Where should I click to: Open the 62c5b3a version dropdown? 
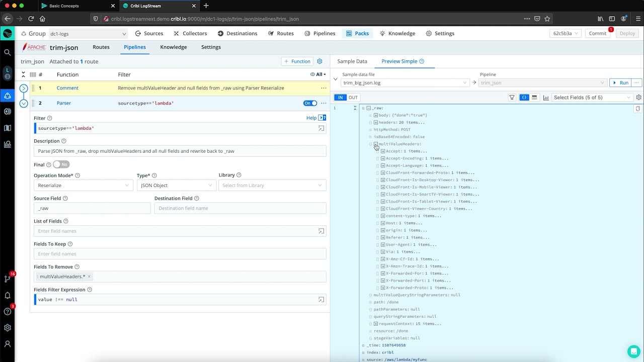point(566,34)
